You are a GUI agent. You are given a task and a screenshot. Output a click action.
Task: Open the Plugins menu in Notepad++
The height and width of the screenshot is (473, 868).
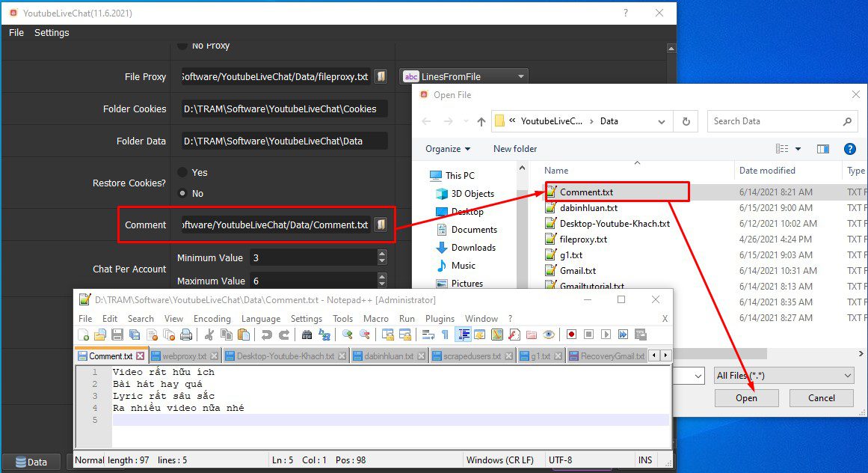tap(440, 319)
